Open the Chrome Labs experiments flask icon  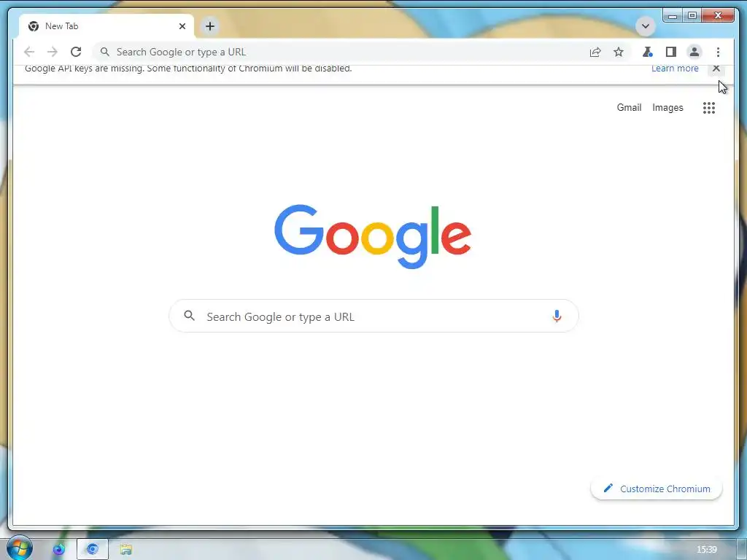pos(647,52)
